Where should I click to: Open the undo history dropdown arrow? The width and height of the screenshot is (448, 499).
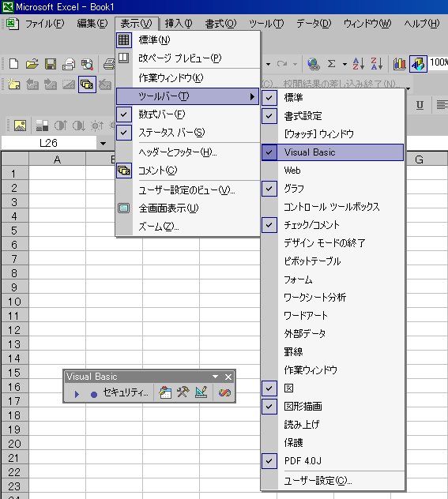click(x=269, y=64)
